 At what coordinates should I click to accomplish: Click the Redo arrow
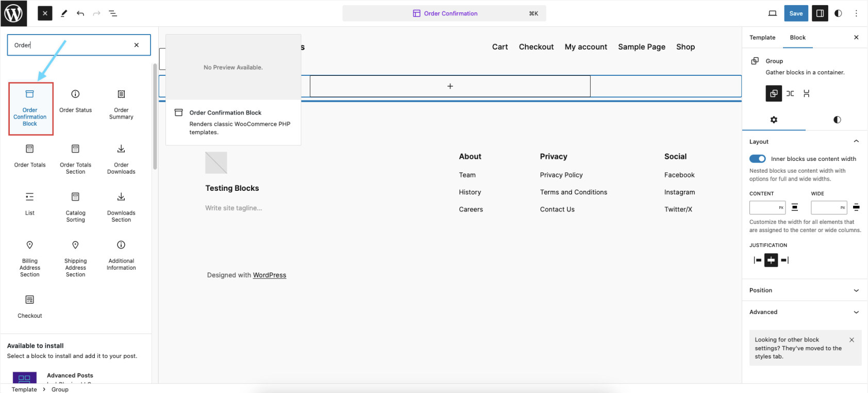pyautogui.click(x=96, y=13)
